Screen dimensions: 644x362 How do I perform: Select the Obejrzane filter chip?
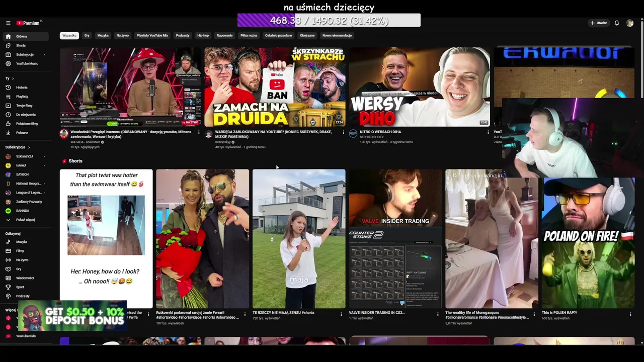click(307, 36)
